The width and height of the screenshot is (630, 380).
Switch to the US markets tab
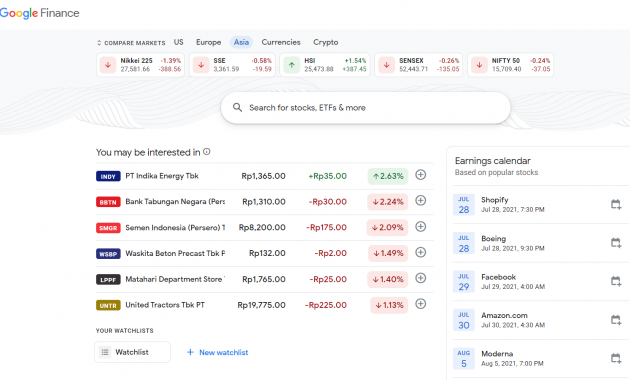coord(178,42)
